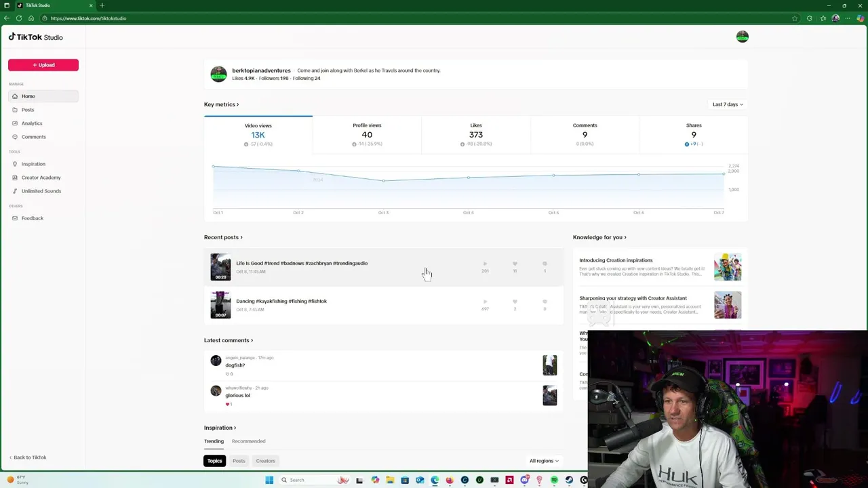The image size is (868, 488).
Task: Open Spotify from the taskbar
Action: [554, 480]
